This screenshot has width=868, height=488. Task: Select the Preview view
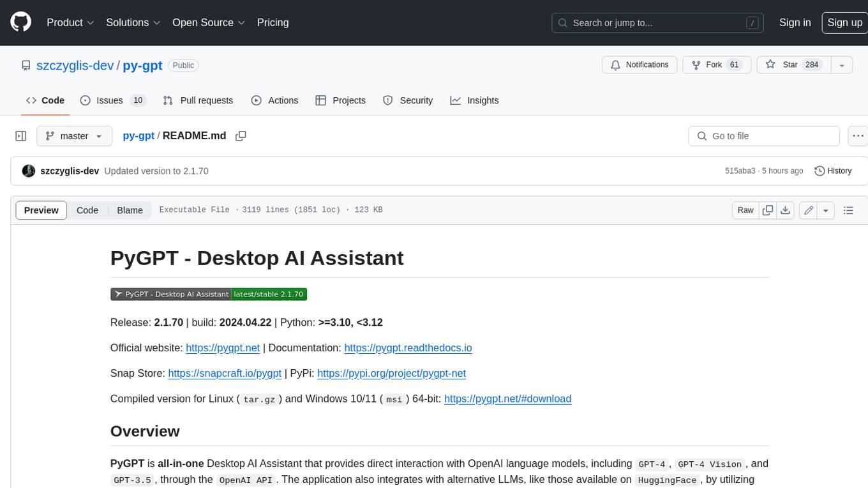pos(41,210)
